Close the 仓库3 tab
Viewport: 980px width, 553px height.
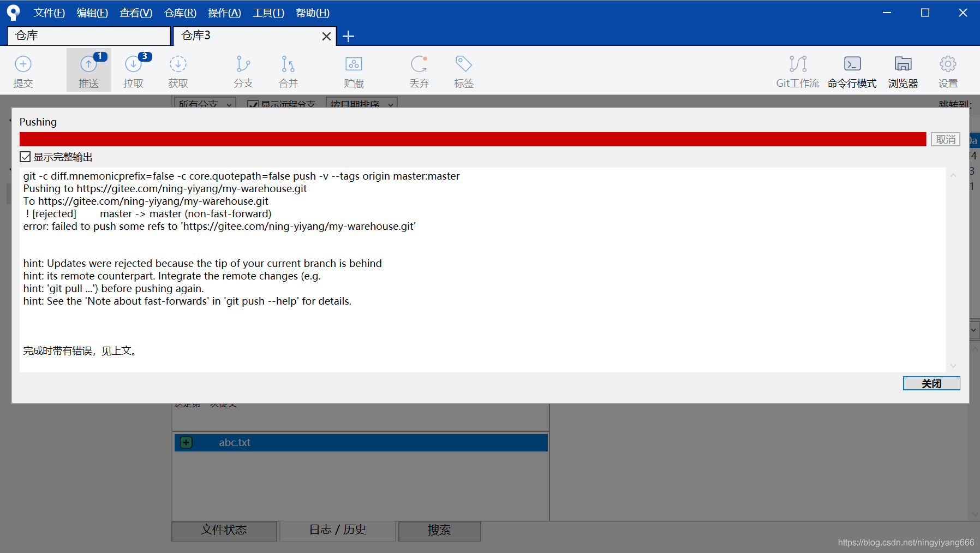[326, 36]
